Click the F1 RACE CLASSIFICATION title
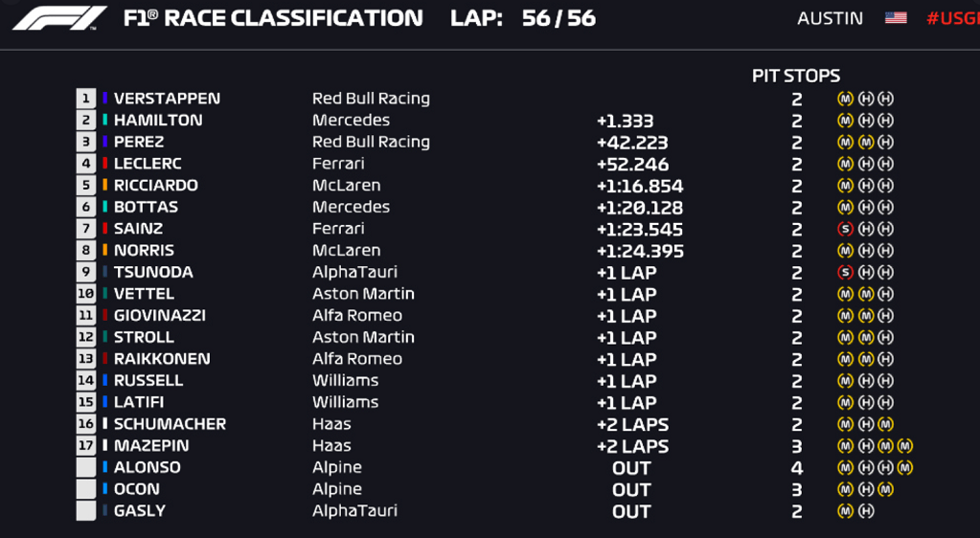Image resolution: width=980 pixels, height=538 pixels. pos(273,18)
